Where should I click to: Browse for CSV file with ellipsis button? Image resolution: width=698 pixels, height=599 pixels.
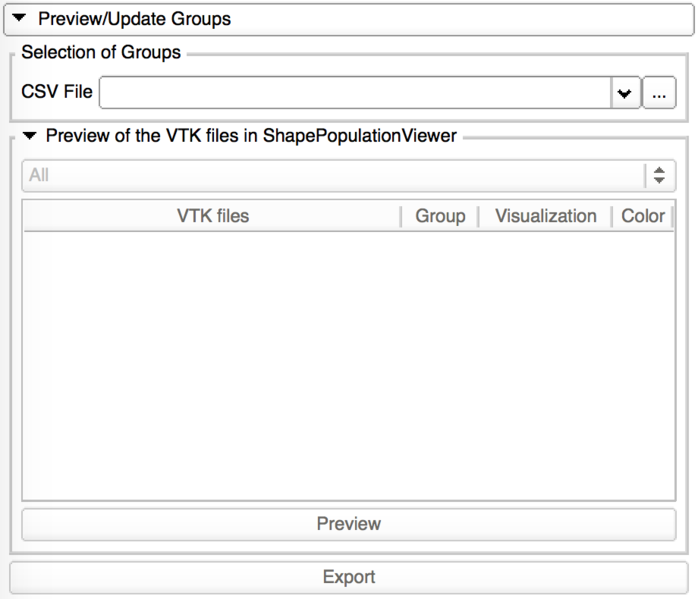(x=659, y=93)
